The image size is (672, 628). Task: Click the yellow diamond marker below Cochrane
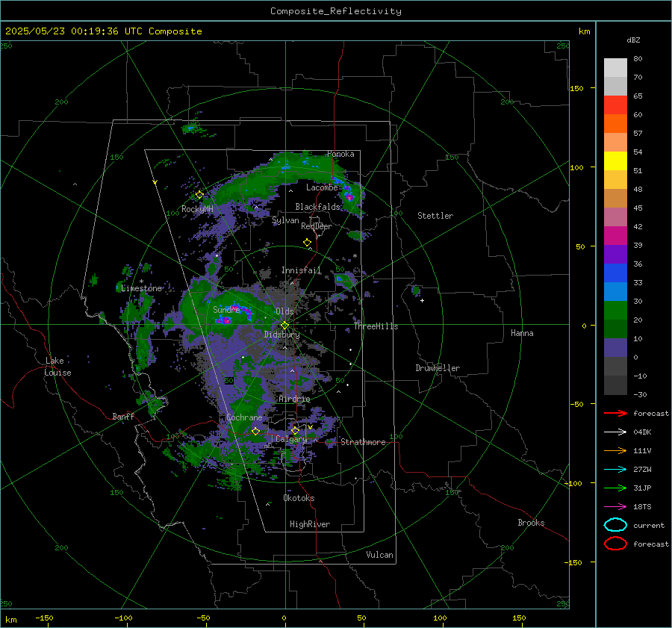(255, 432)
